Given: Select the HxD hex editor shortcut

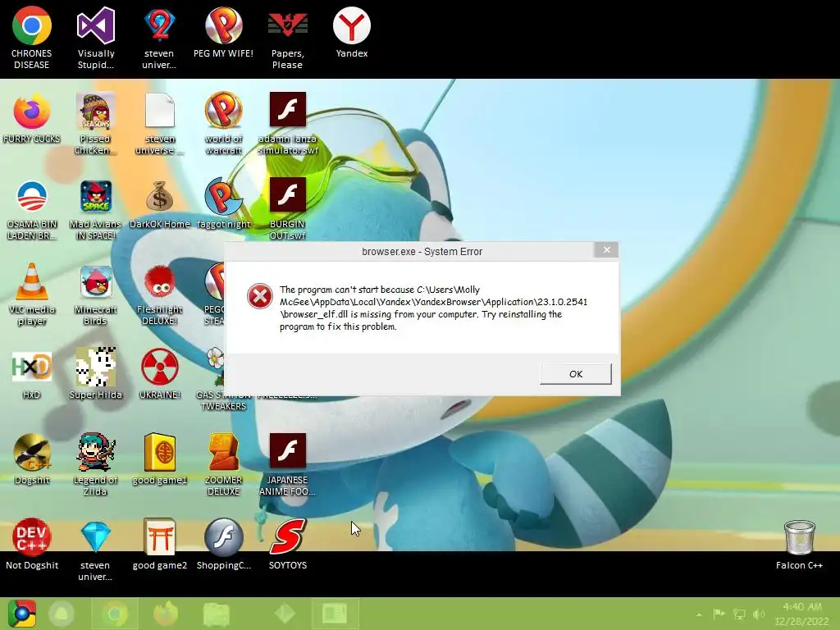Looking at the screenshot, I should (32, 374).
